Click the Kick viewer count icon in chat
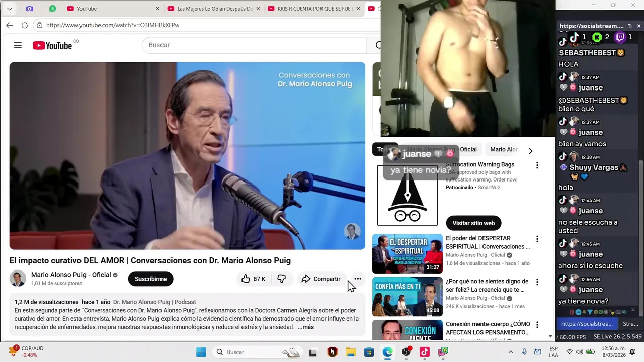The height and width of the screenshot is (362, 644). [597, 37]
